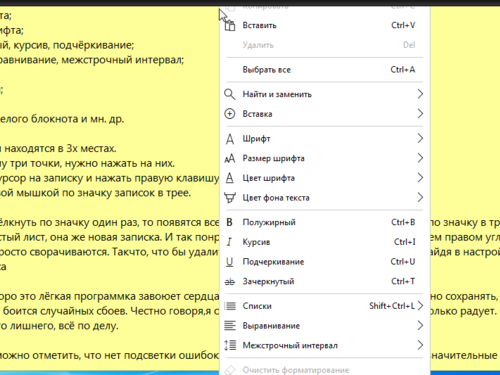Choose Вставить from the context menu
The height and width of the screenshot is (375, 500).
pos(325,25)
